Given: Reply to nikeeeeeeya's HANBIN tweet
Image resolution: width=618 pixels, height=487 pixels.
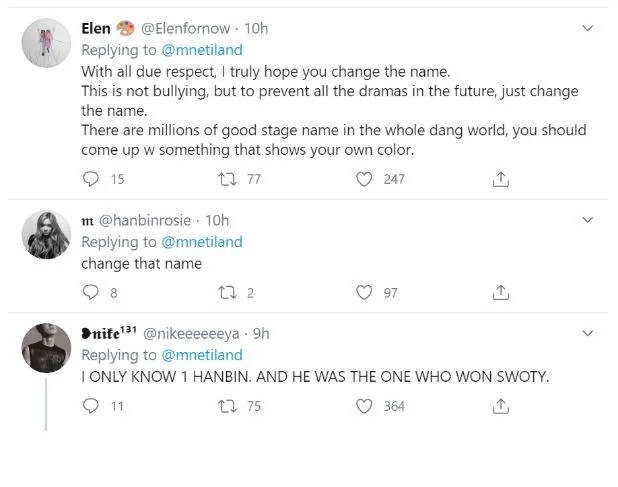Looking at the screenshot, I should point(91,406).
